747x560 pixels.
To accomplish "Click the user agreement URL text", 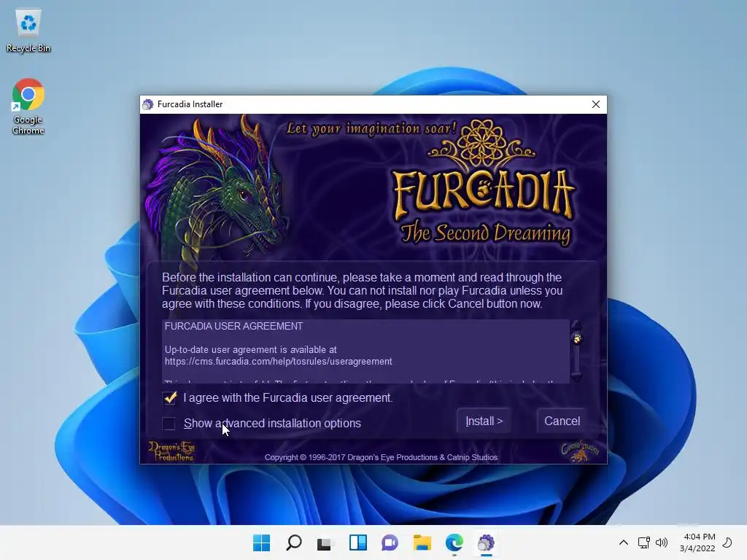I will 278,362.
